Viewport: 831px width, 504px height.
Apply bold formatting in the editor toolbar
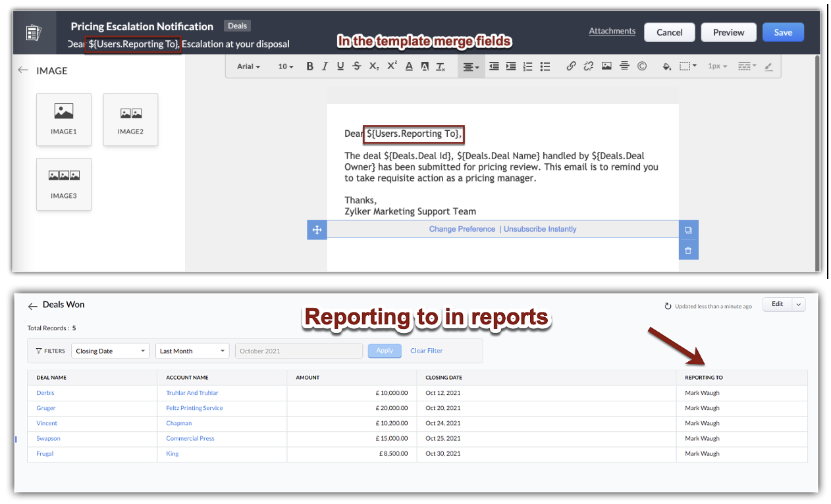click(x=310, y=66)
